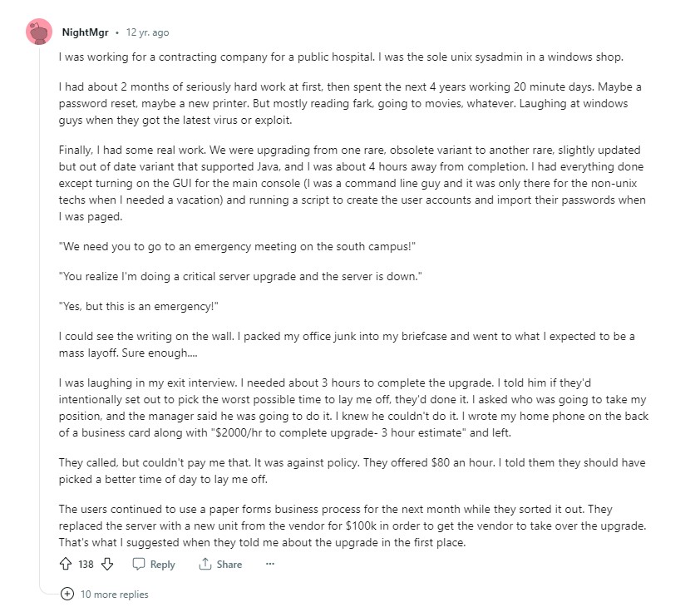Upvote NightMgr's comment
This screenshot has width=700, height=607.
click(x=66, y=564)
